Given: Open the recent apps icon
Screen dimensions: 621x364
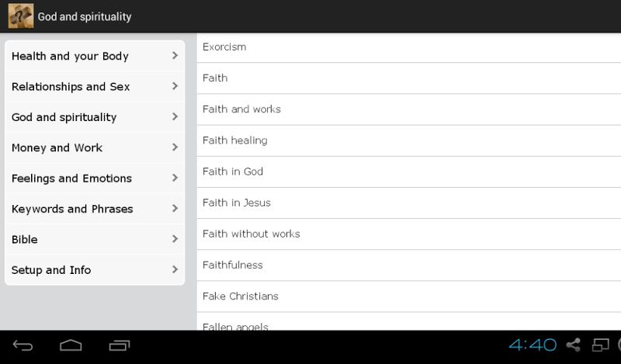Looking at the screenshot, I should tap(120, 346).
